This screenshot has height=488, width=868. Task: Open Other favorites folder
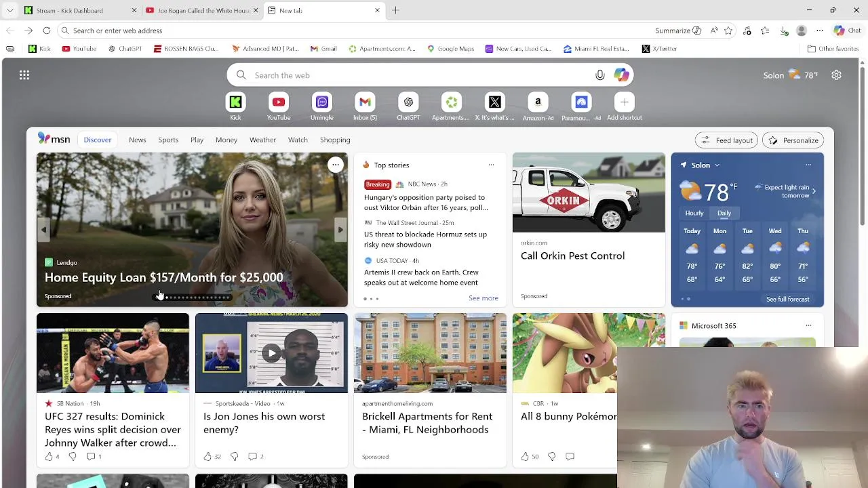coord(833,49)
